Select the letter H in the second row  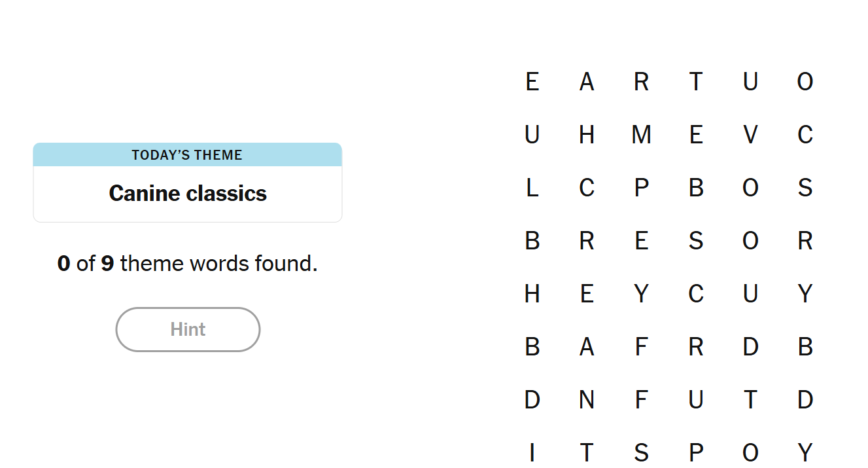[x=587, y=135]
